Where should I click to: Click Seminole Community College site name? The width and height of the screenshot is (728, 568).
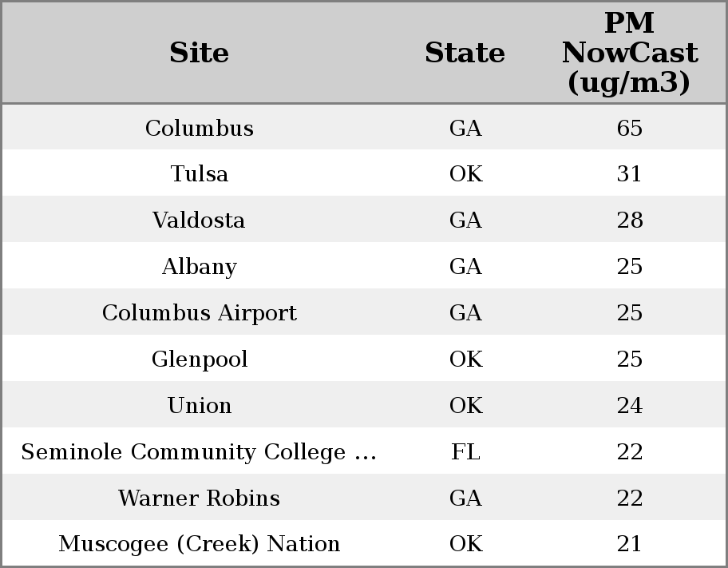(200, 452)
